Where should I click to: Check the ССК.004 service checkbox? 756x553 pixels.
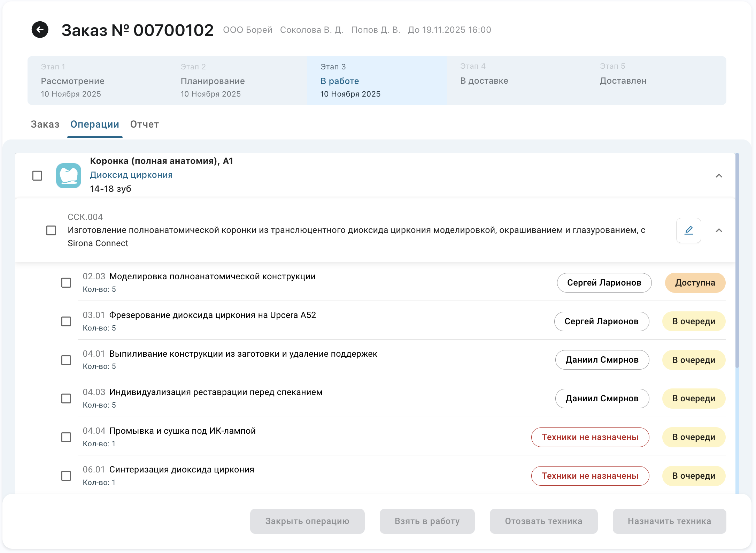tap(51, 230)
